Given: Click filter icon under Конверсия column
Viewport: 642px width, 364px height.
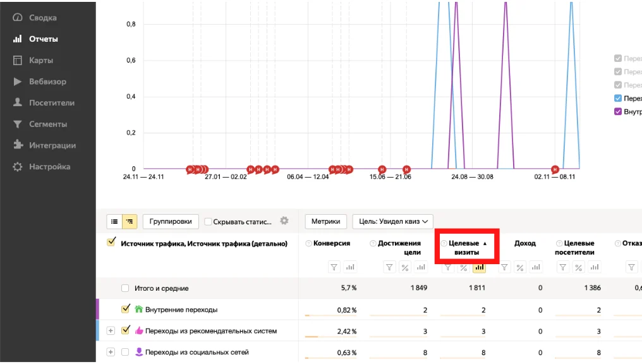Looking at the screenshot, I should (x=334, y=267).
